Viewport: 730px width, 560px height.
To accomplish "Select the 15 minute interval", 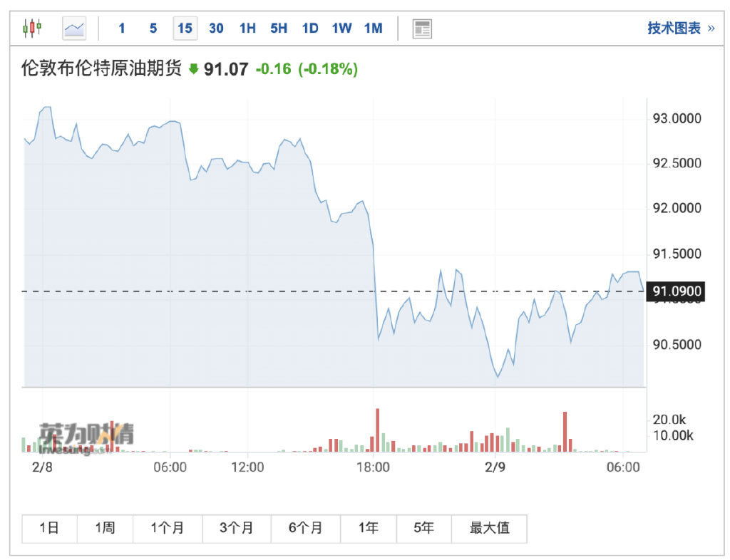I will (185, 28).
